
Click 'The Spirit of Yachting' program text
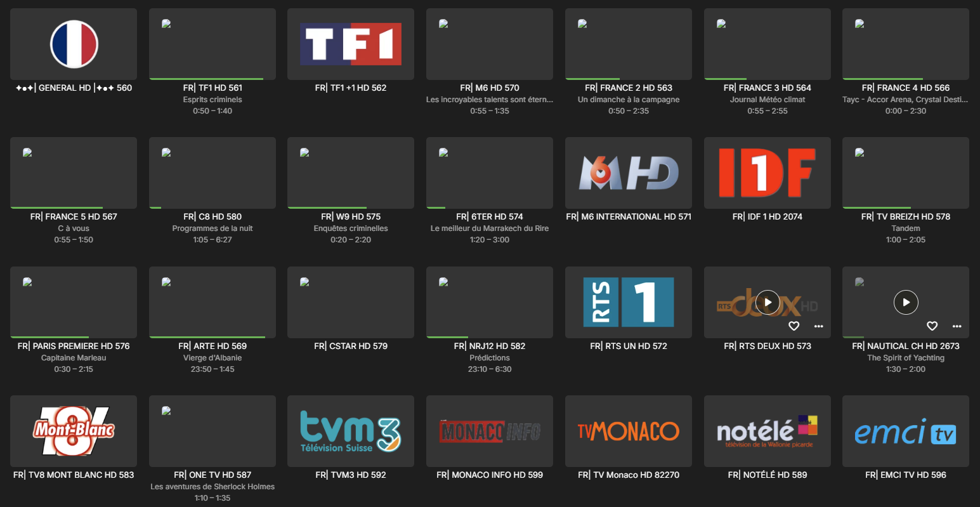pos(906,358)
